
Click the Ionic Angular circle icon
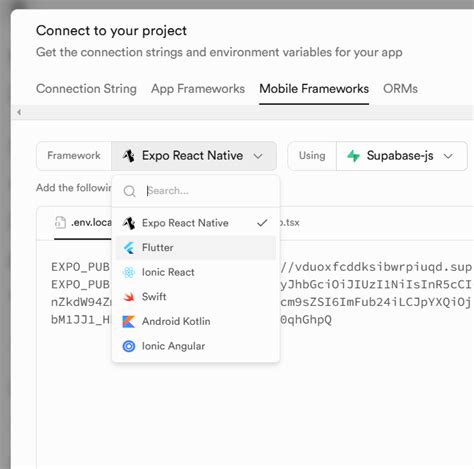tap(129, 346)
